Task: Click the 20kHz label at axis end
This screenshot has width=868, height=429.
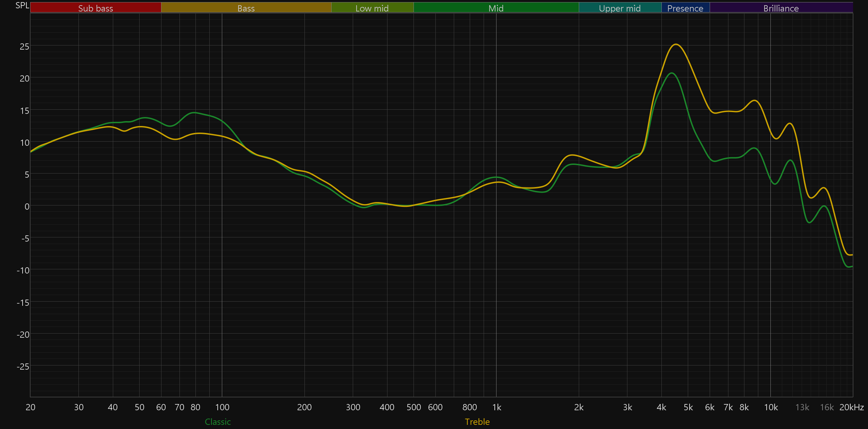Action: pos(851,407)
